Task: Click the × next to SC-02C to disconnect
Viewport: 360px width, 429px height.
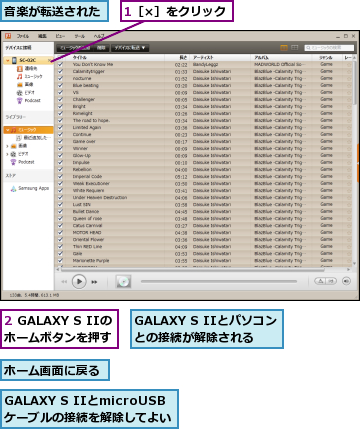Action: pyautogui.click(x=49, y=60)
